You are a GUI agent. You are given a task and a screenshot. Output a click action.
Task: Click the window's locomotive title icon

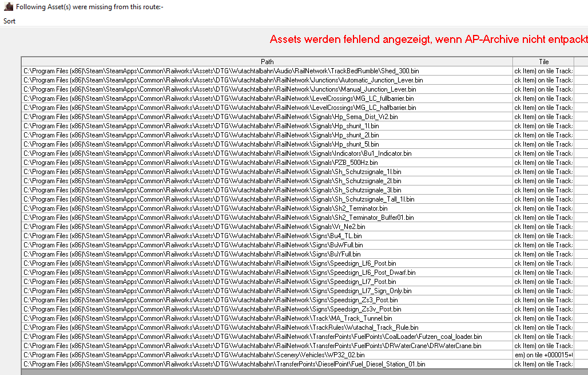(8, 6)
